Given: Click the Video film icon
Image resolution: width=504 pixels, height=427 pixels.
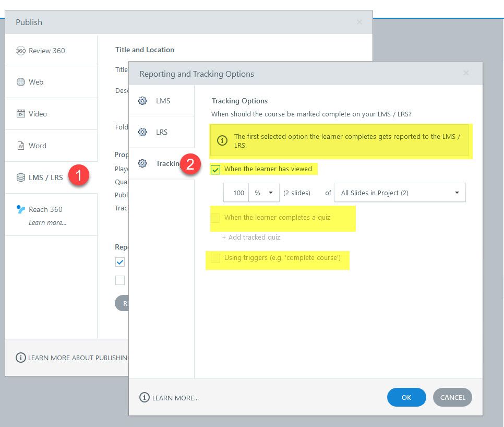Looking at the screenshot, I should pyautogui.click(x=20, y=113).
